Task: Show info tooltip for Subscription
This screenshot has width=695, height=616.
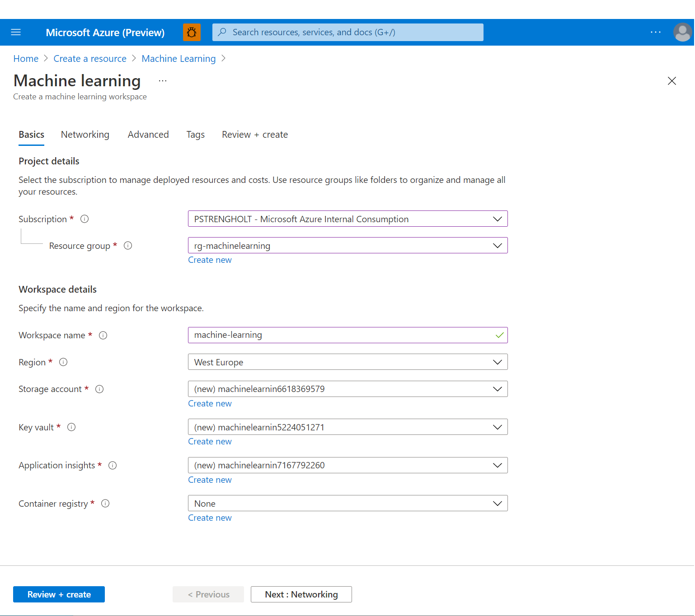Action: 85,219
